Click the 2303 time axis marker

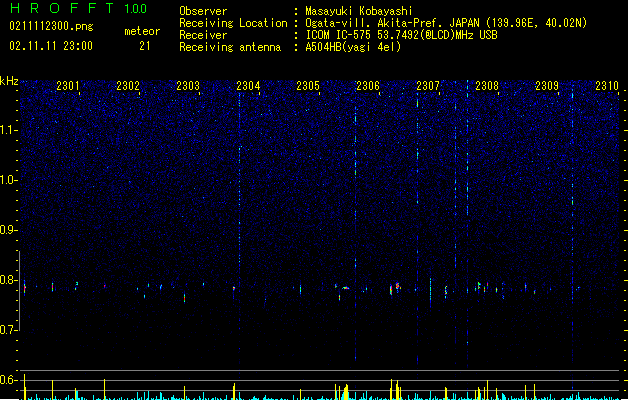[x=188, y=85]
